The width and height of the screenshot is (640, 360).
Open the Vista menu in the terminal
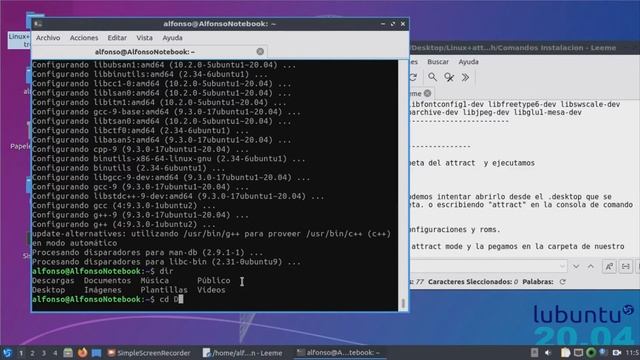pyautogui.click(x=144, y=38)
